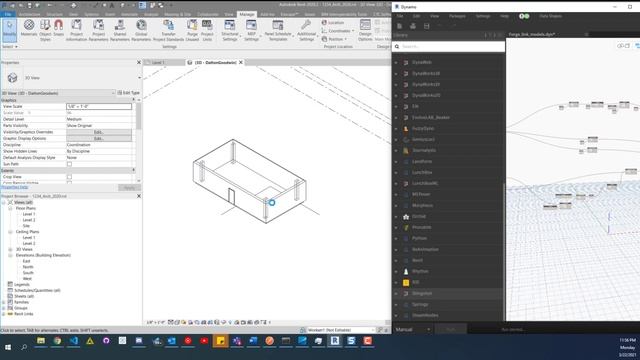Open Design Options in Revit ribbon
640x360 pixels.
tap(365, 30)
